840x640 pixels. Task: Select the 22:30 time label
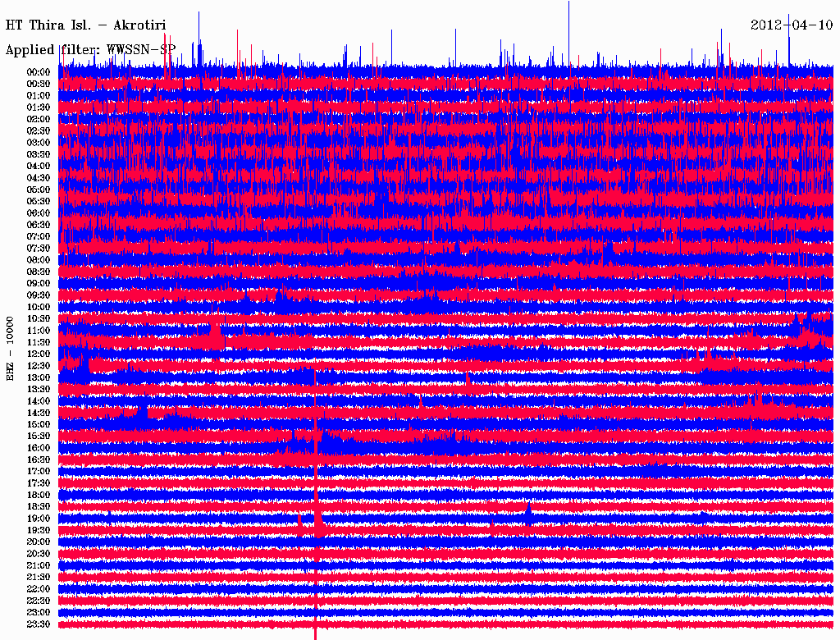click(39, 601)
